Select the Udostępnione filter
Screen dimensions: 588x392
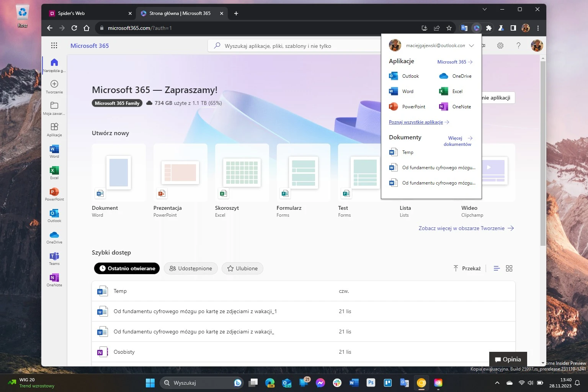coord(191,268)
